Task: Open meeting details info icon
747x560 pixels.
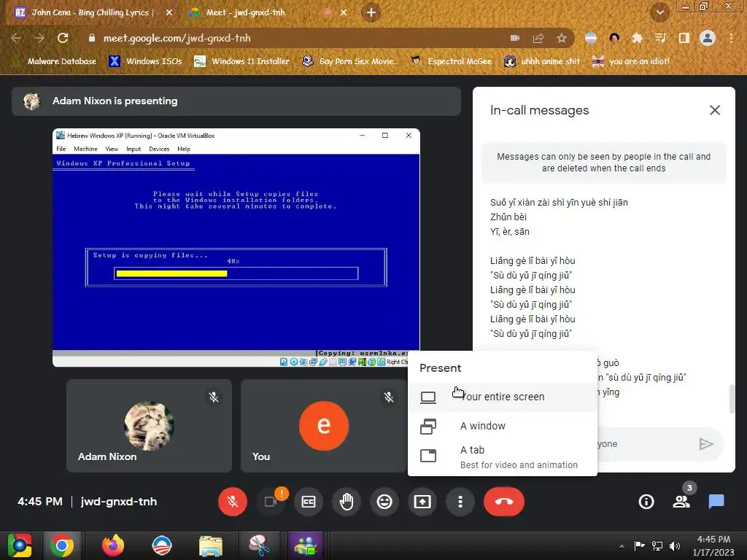Action: (646, 502)
